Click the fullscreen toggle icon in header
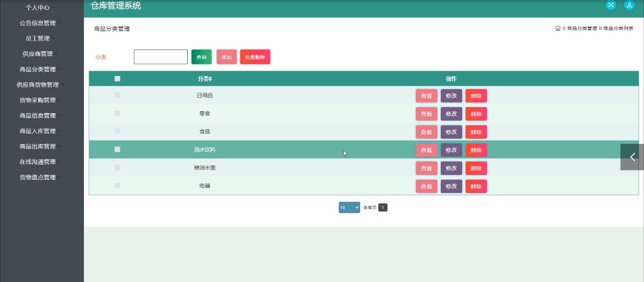This screenshot has width=644, height=282. coord(611,5)
